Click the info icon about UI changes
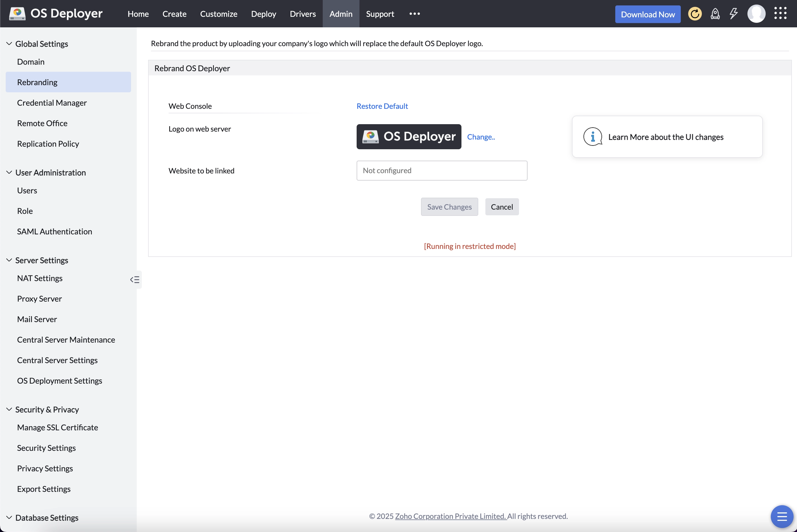The image size is (797, 532). (592, 137)
